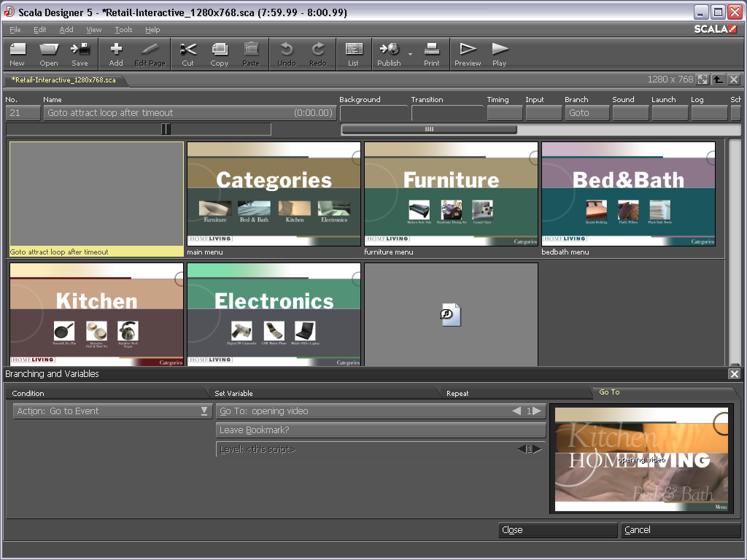The width and height of the screenshot is (747, 560).
Task: Switch to the Set Variable tab
Action: (x=233, y=393)
